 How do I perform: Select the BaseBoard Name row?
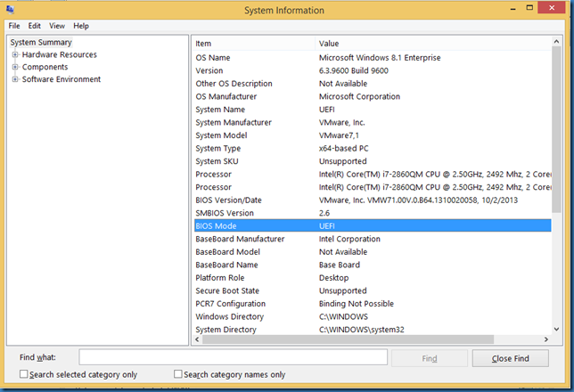click(x=373, y=265)
